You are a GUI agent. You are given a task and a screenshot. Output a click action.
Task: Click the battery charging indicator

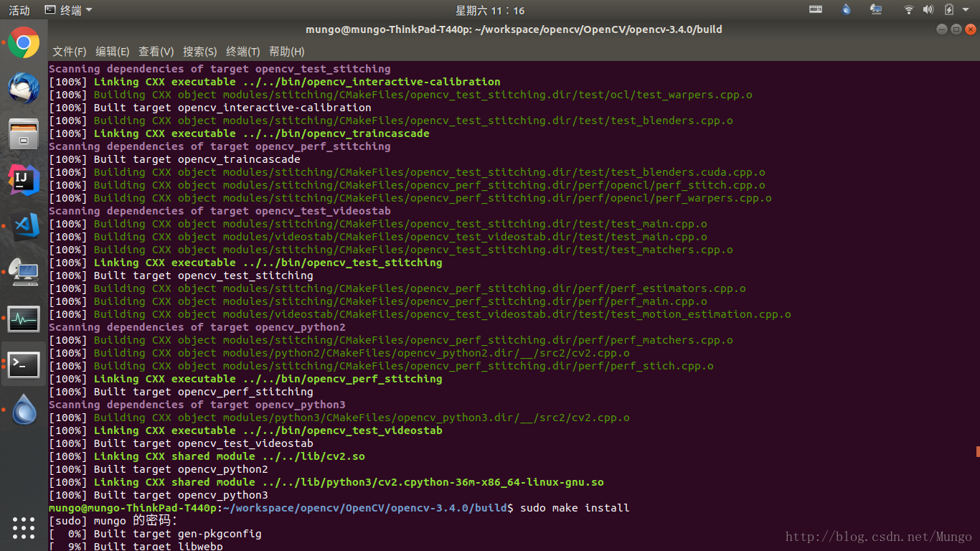948,9
